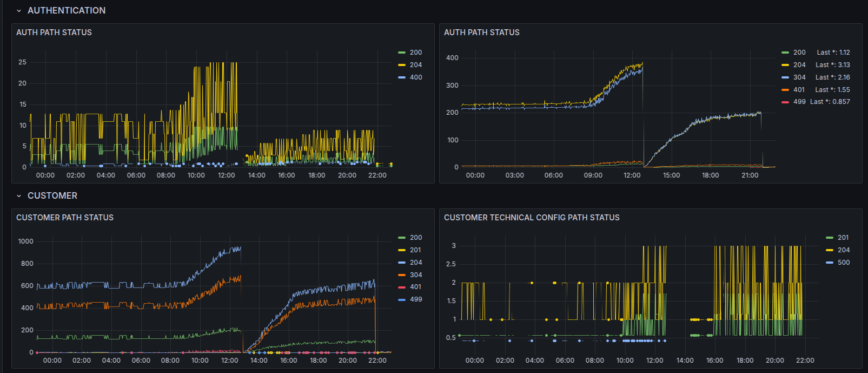Image resolution: width=868 pixels, height=373 pixels.
Task: Collapse the CUSTOMER row using its chevron
Action: (x=19, y=195)
